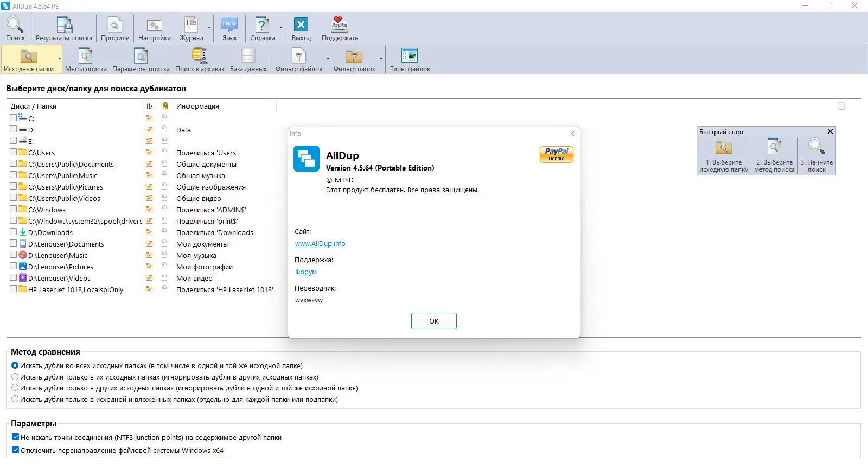Open the Форум support link
Viewport: 868px width, 467px height.
(x=306, y=272)
